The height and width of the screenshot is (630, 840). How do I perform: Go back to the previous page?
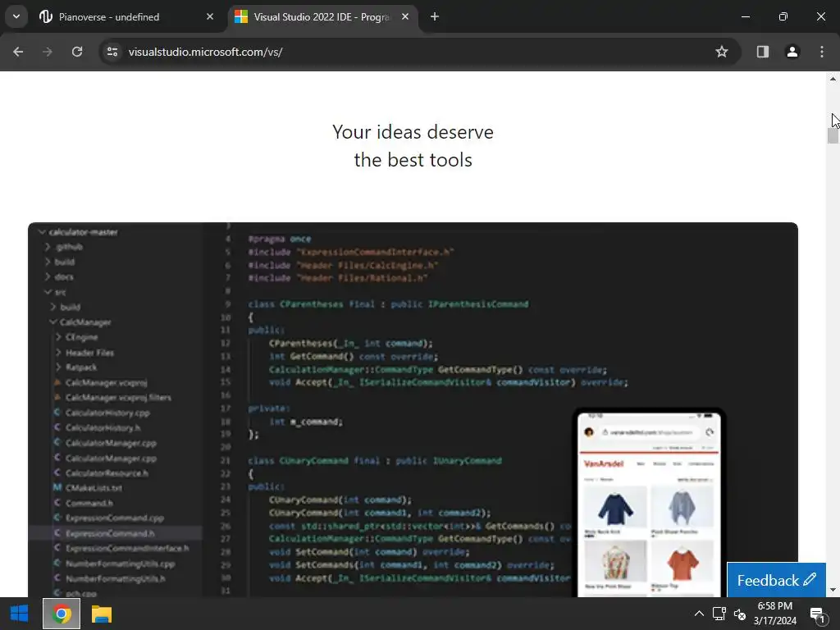(18, 52)
